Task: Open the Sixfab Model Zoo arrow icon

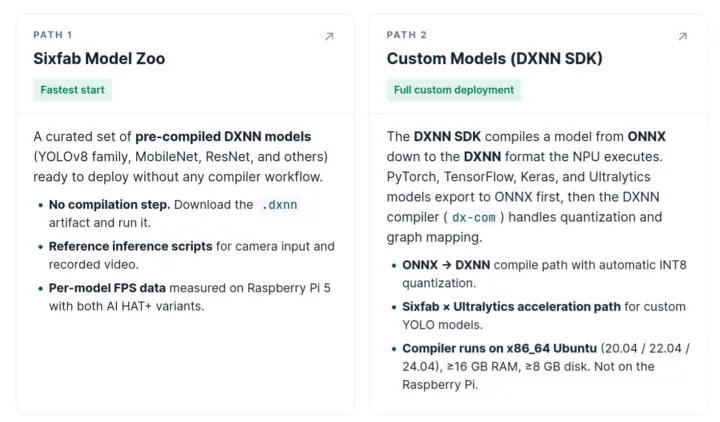Action: (329, 36)
